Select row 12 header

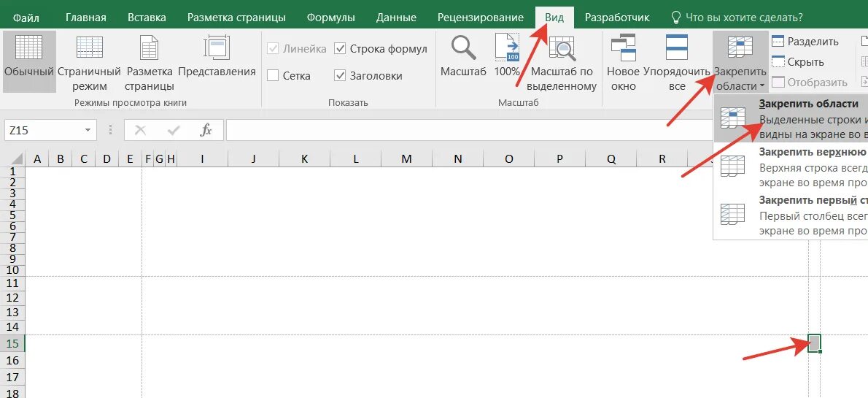pos(12,297)
